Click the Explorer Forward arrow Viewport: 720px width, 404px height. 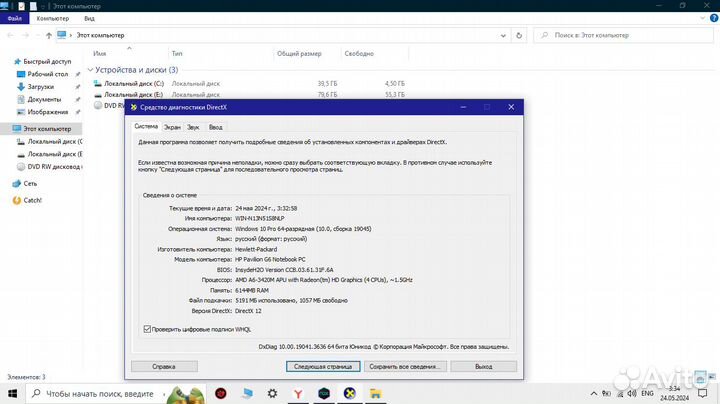tap(26, 35)
